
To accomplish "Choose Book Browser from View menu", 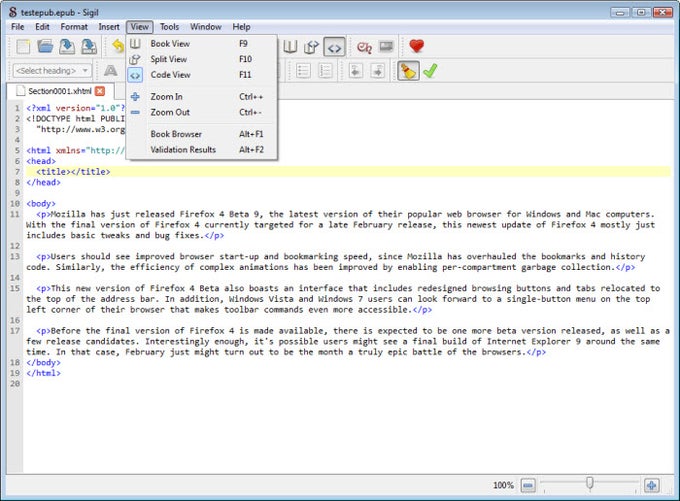I will click(x=202, y=134).
